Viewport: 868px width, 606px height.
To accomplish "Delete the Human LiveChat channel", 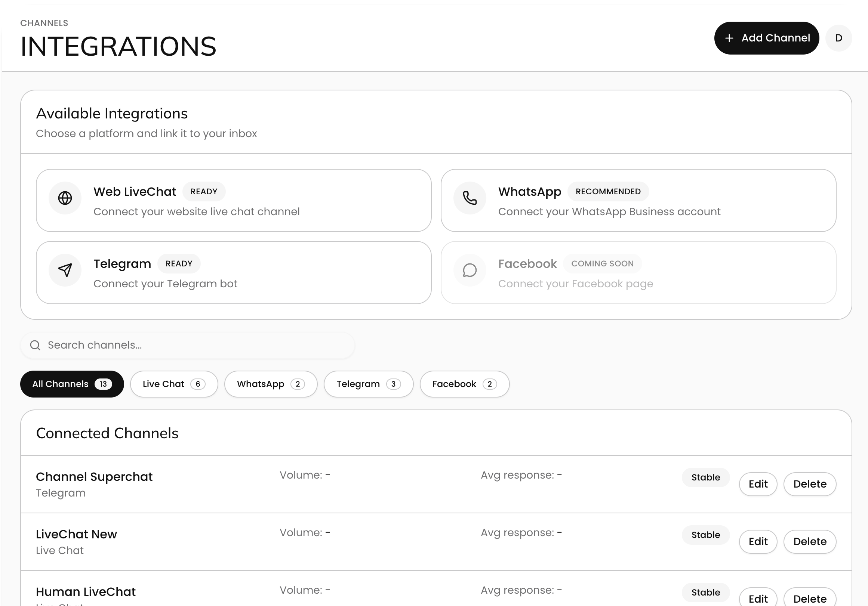I will 810,598.
